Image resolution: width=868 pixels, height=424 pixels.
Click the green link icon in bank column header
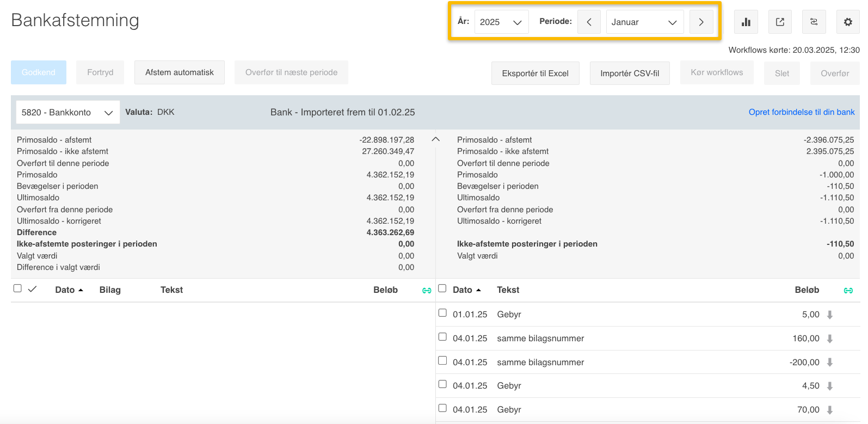(848, 291)
